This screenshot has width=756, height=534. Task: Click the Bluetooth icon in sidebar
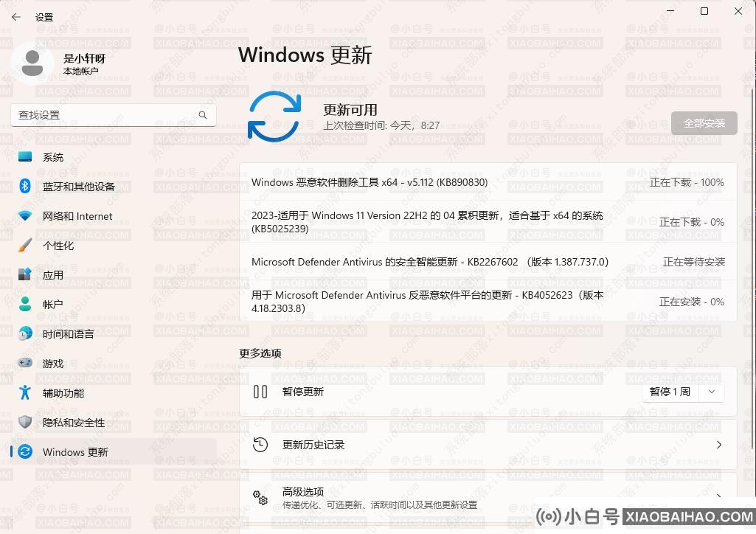[25, 186]
